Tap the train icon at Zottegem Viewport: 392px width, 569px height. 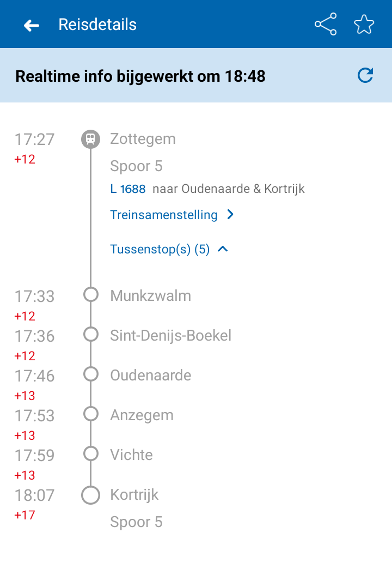point(90,139)
